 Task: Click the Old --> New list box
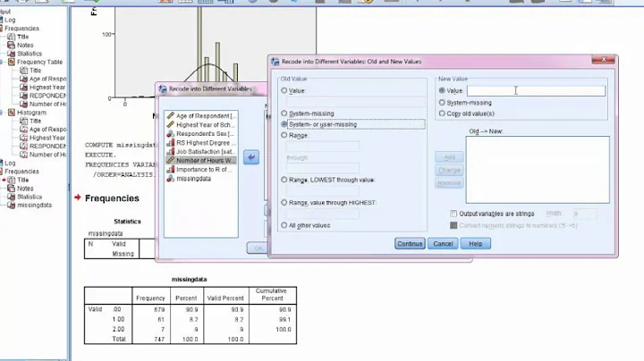pyautogui.click(x=538, y=170)
